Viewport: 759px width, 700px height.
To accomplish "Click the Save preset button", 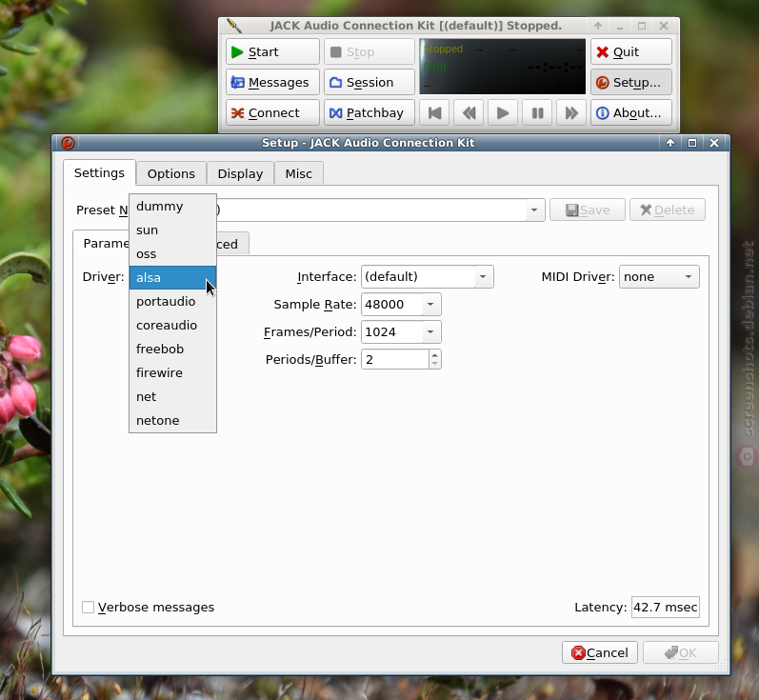I will tap(588, 210).
